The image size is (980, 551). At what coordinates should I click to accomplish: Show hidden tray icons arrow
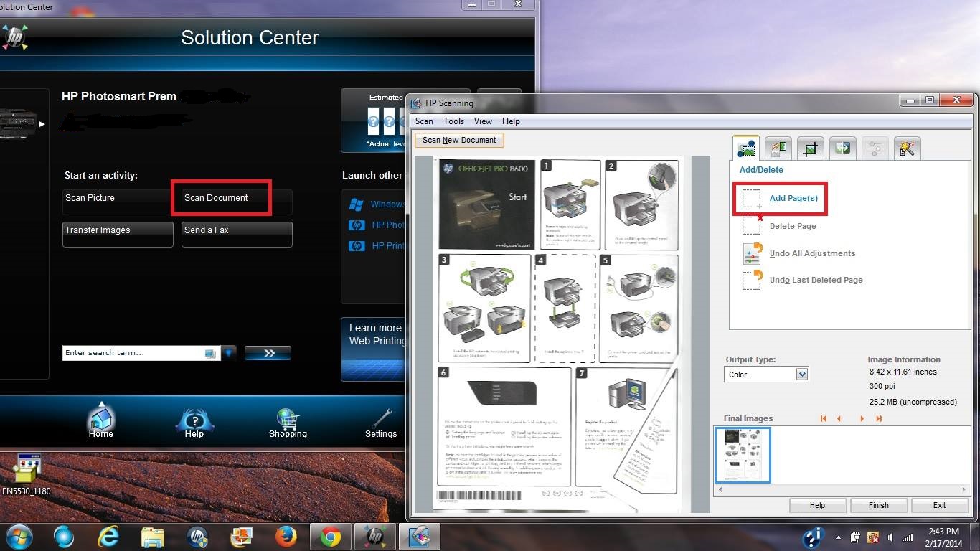pos(838,537)
